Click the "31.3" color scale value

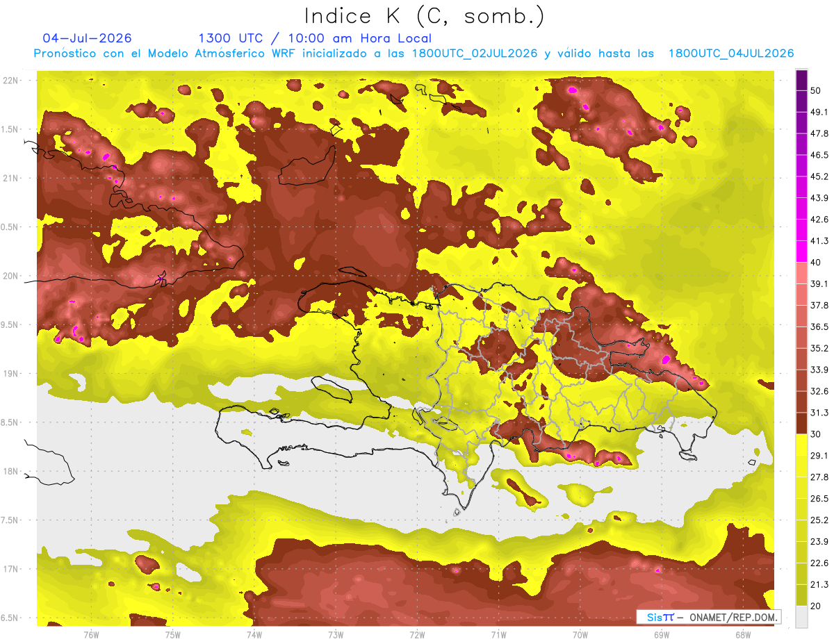click(x=819, y=413)
